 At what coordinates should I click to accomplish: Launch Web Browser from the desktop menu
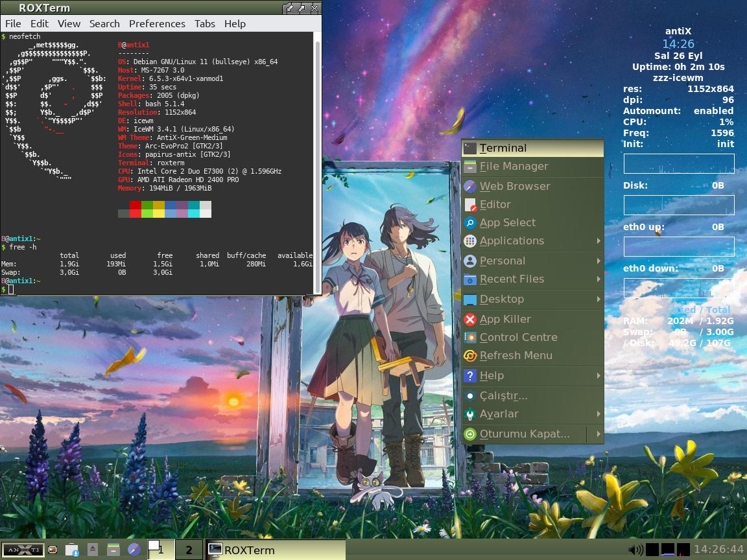coord(532,186)
